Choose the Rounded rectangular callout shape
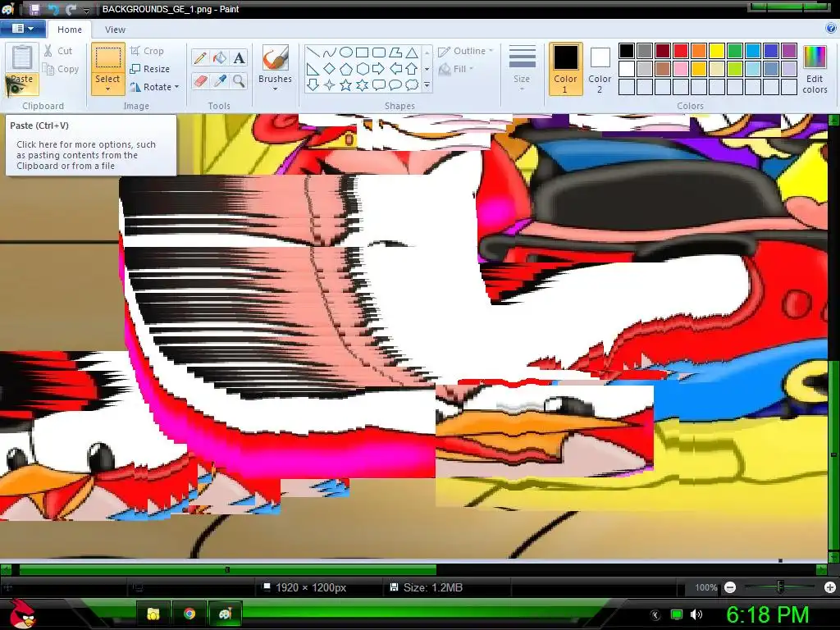The image size is (840, 630). click(x=379, y=84)
